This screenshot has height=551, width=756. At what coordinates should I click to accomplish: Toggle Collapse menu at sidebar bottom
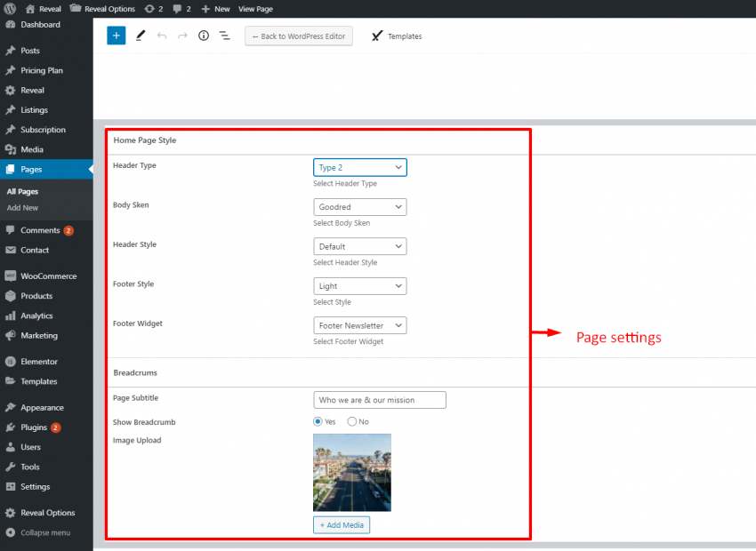(40, 532)
